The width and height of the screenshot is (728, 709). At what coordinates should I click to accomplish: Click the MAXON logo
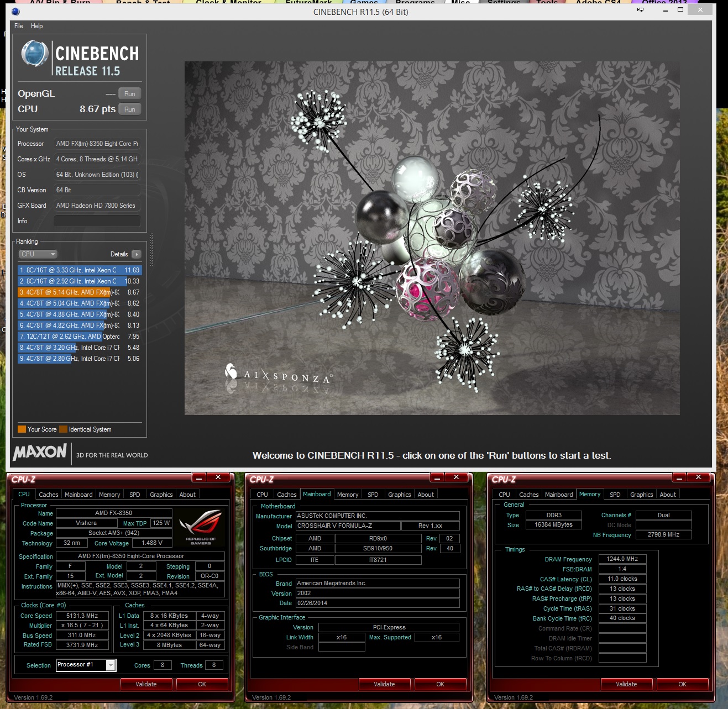(x=40, y=452)
